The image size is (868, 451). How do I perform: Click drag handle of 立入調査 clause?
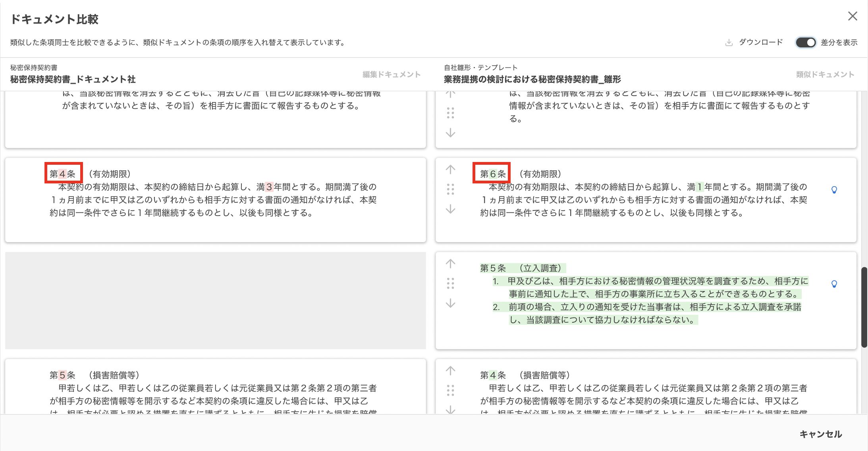[450, 283]
